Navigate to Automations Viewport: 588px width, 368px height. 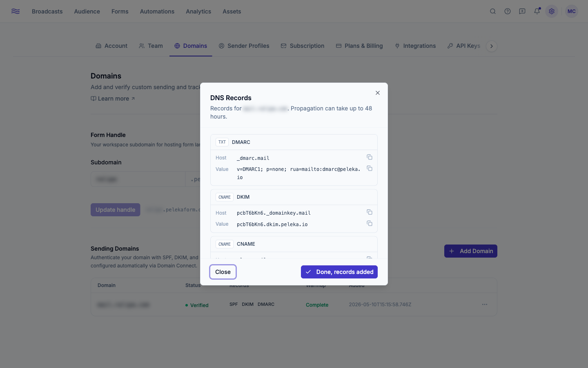[x=157, y=11]
